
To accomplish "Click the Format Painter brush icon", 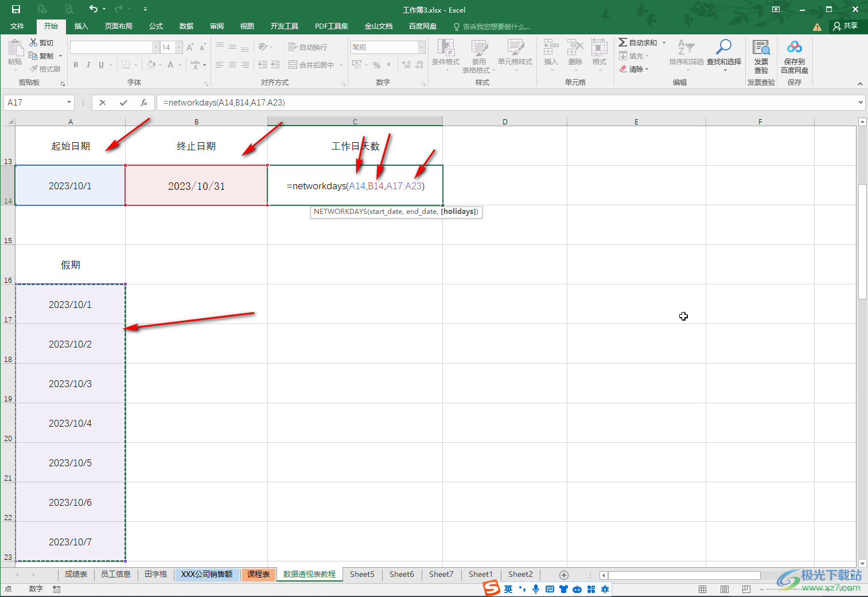I will (x=34, y=69).
